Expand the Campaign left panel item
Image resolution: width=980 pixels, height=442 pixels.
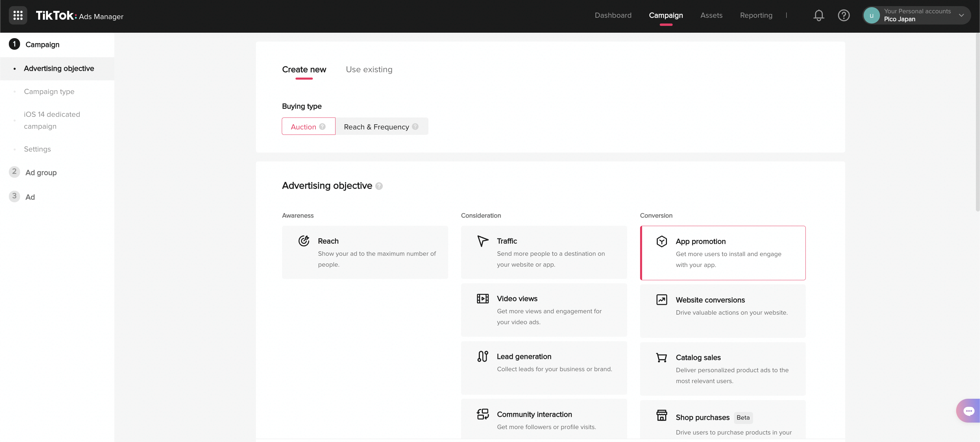[x=42, y=44]
